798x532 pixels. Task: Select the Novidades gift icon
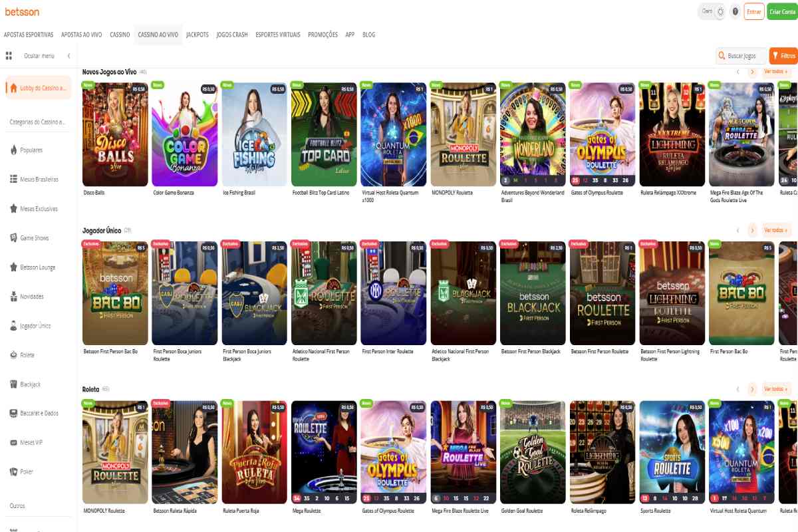click(13, 297)
